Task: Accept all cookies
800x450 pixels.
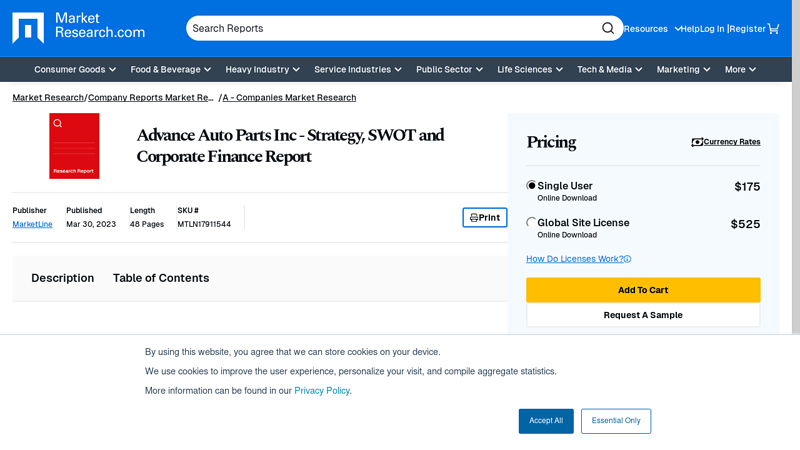Action: point(546,421)
